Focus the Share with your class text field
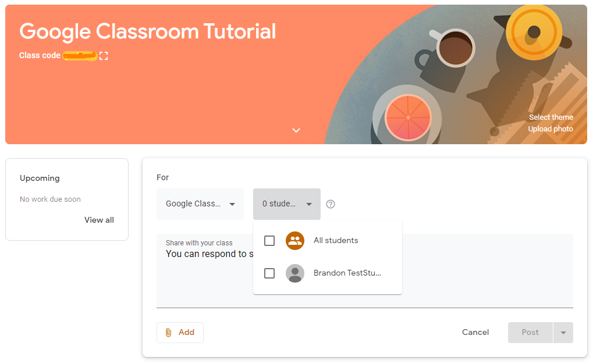Screen dimensions: 593x364 [x=364, y=270]
